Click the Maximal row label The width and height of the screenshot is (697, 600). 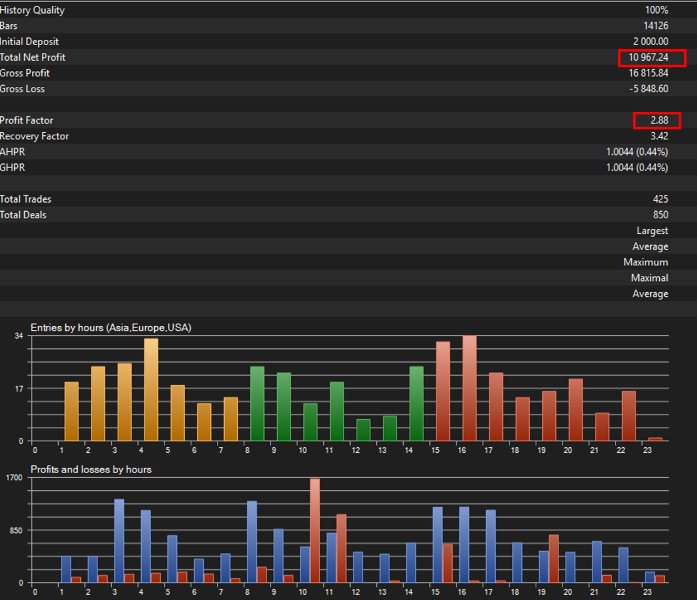coord(649,278)
